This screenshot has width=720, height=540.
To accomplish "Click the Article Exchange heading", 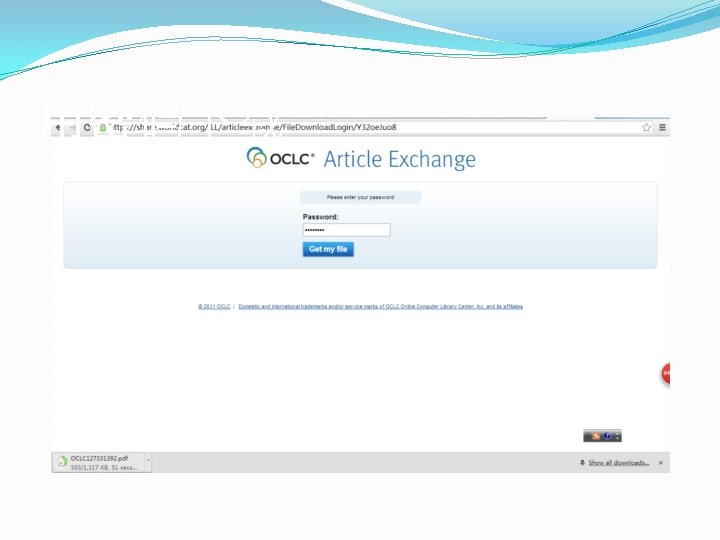I will click(399, 159).
